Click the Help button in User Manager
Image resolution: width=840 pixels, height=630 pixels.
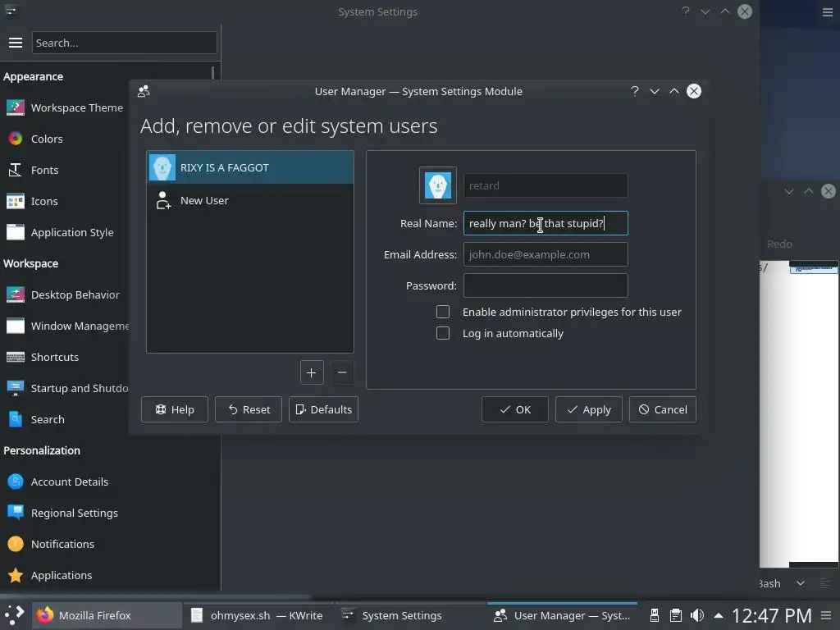click(x=175, y=409)
